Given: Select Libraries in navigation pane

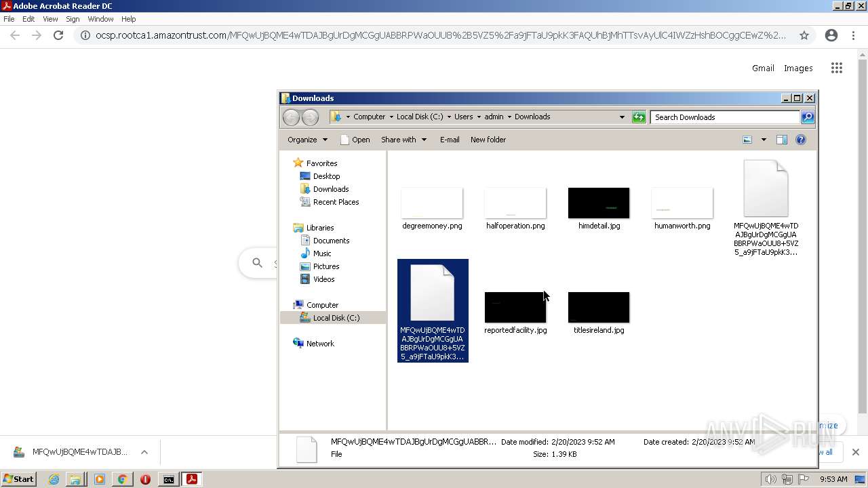Looking at the screenshot, I should click(x=319, y=228).
